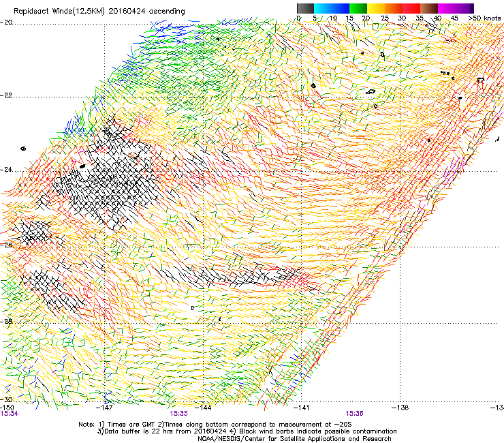Click the 15:36 purple time stamp
This screenshot has width=504, height=443.
355,414
